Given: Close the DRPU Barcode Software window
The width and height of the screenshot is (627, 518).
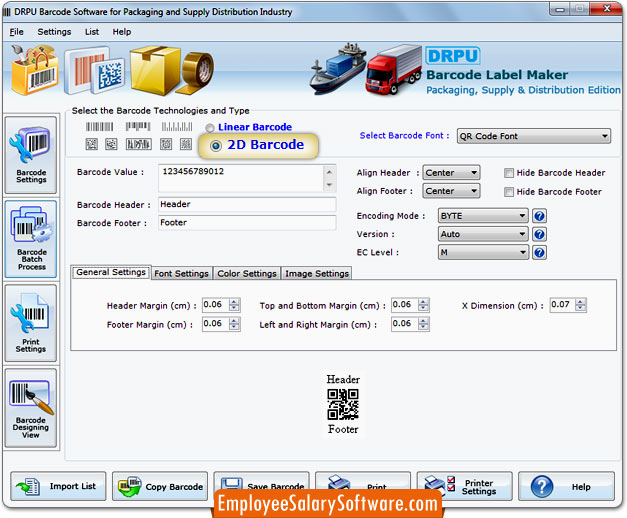Looking at the screenshot, I should click(607, 8).
